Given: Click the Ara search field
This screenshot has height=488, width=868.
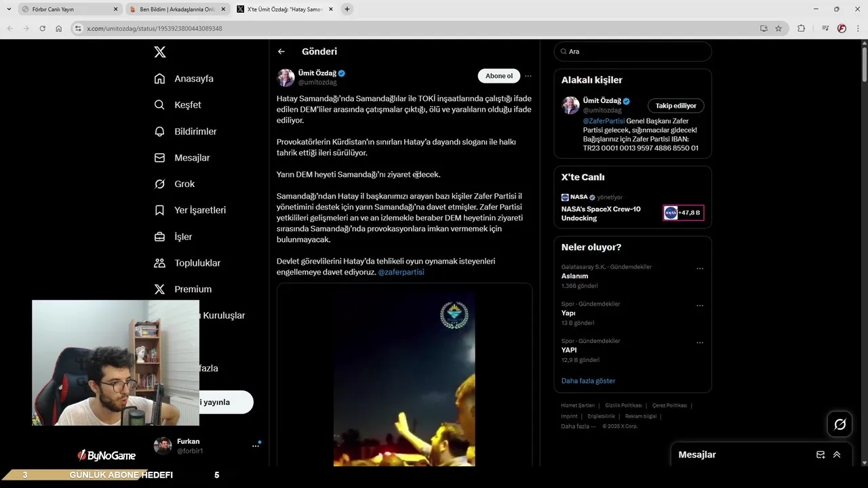Looking at the screenshot, I should [x=633, y=52].
